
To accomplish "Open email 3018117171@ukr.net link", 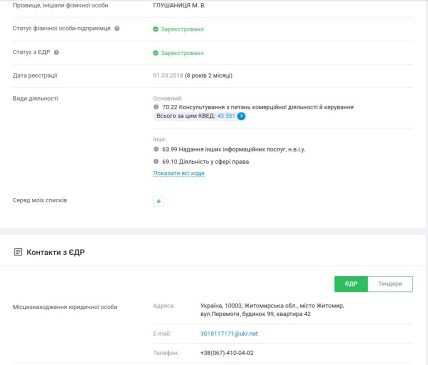I will (x=229, y=334).
